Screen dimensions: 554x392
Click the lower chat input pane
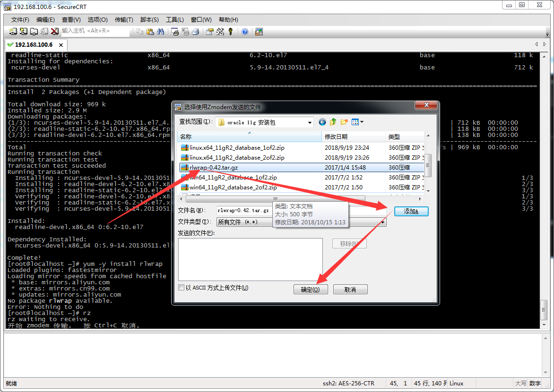(272, 354)
